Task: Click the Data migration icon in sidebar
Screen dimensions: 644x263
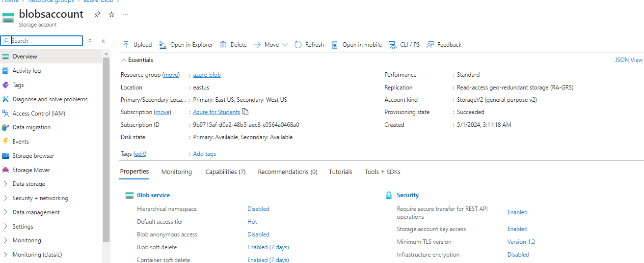Action: 5,127
